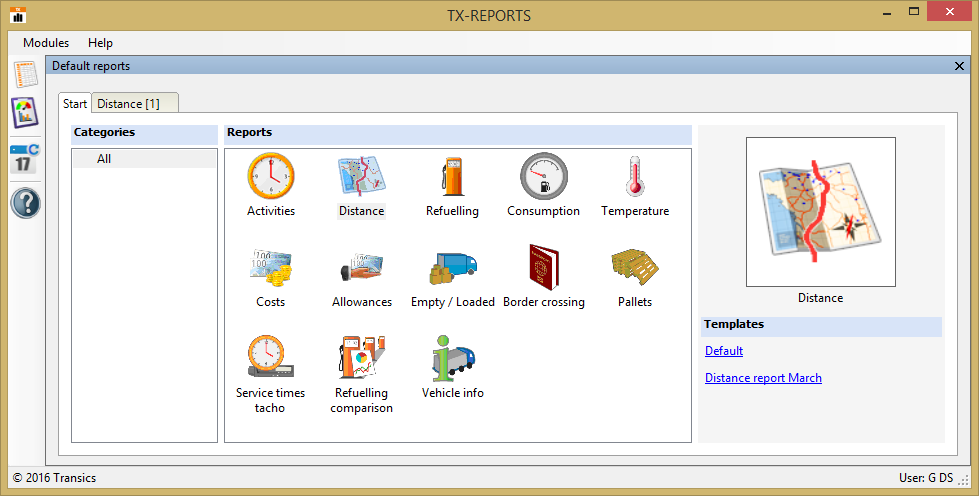The height and width of the screenshot is (496, 979).
Task: Open the Modules menu
Action: coord(46,43)
